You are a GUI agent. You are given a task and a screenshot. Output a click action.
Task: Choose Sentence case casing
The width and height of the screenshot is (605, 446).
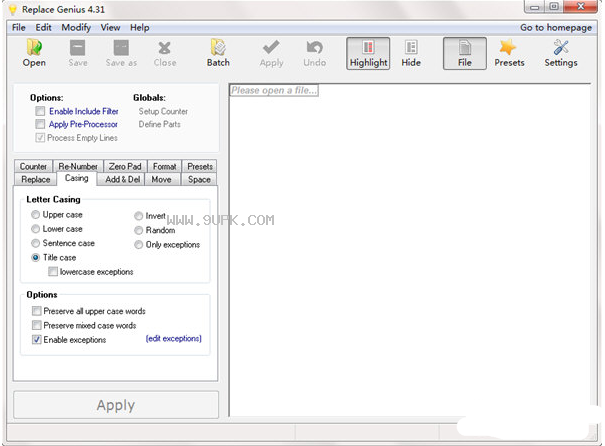tap(35, 243)
